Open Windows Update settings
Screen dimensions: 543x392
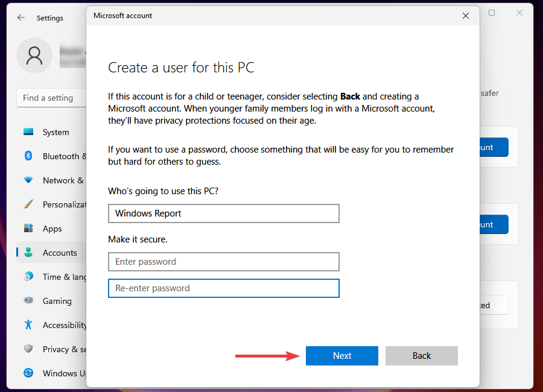tap(28, 373)
